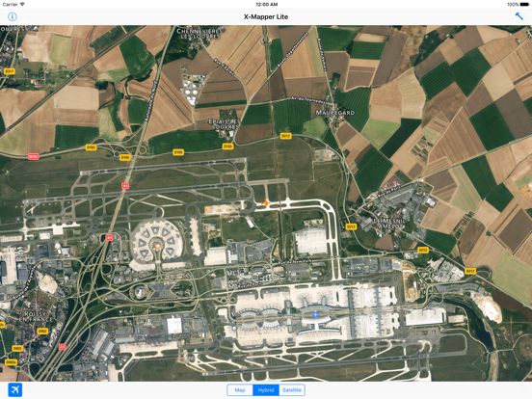Select the Hybrid map mode
Screen dimensions: 532x399
coord(266,390)
